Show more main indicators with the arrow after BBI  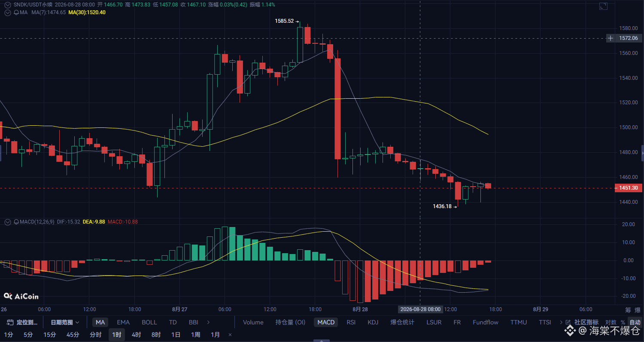click(x=209, y=322)
